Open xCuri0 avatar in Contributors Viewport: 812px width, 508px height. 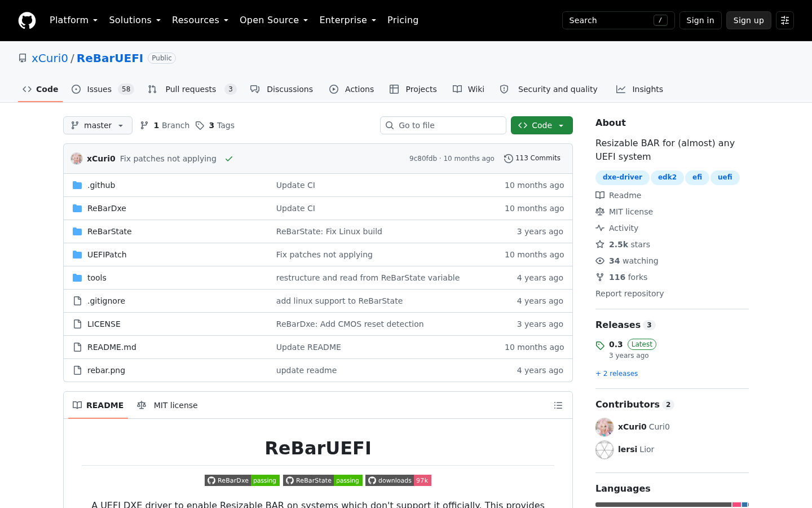point(604,427)
